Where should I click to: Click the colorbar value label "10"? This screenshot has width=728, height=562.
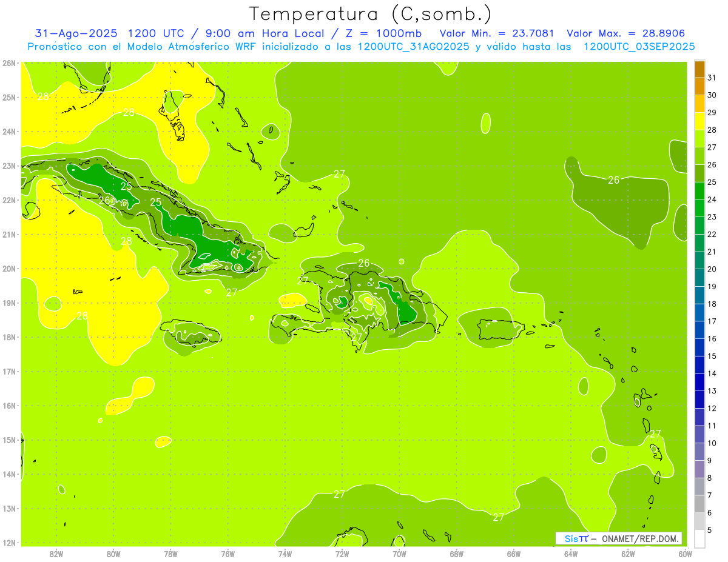[712, 443]
